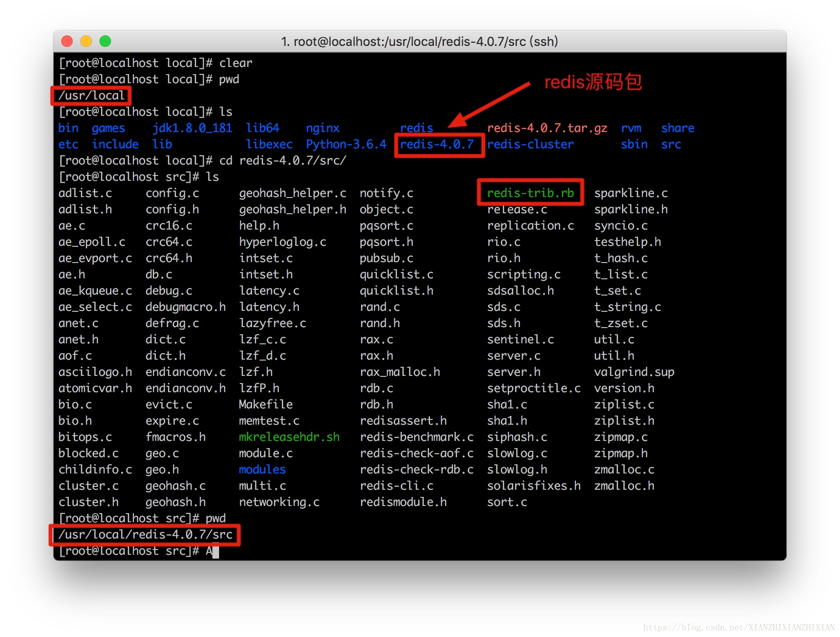
Task: Select the redis-check-rdb.c file name
Action: (x=417, y=470)
